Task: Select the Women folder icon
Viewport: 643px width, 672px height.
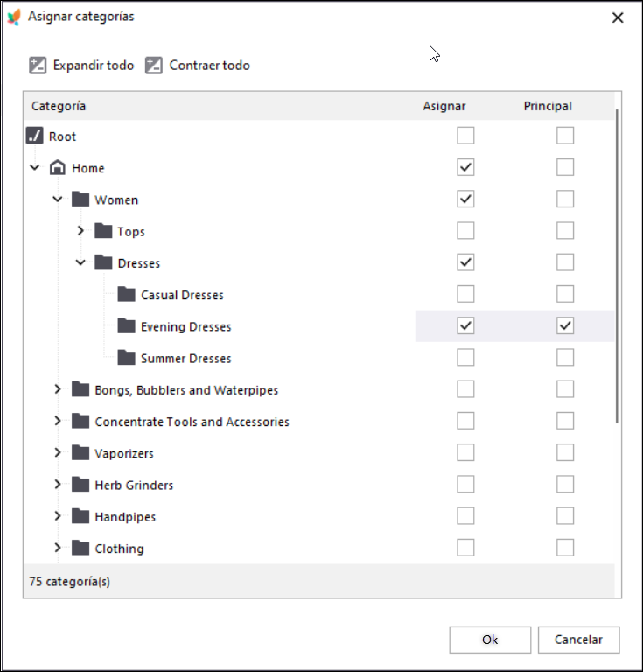Action: point(80,199)
